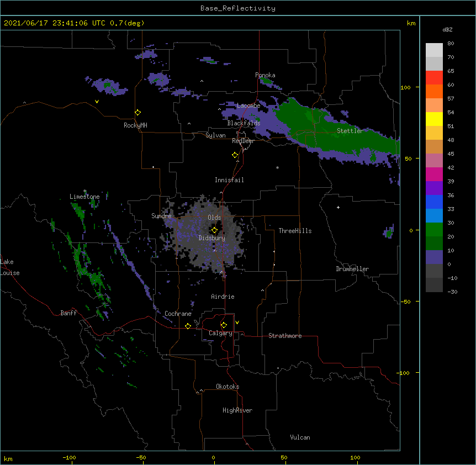Select the dark orange 57-60 dBZ legend swatch
This screenshot has height=465, width=476.
point(434,91)
